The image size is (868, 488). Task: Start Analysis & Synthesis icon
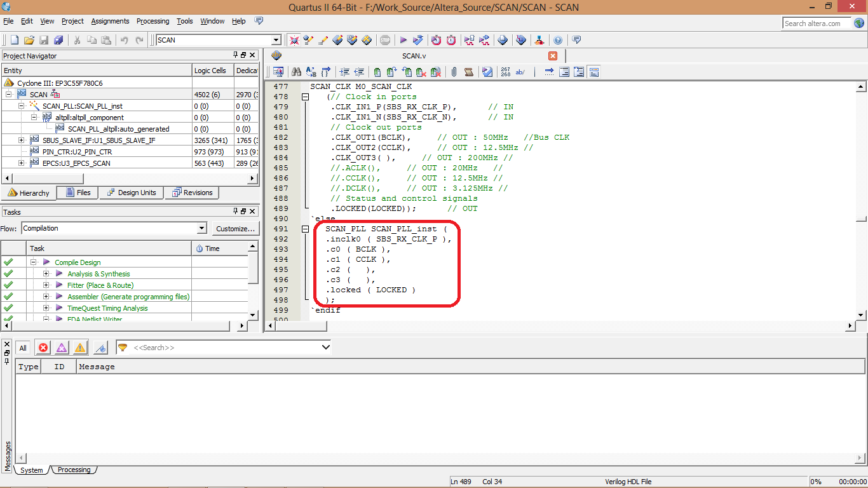(417, 40)
